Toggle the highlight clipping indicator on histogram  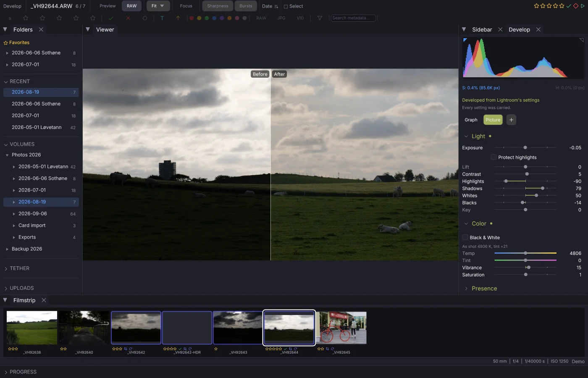point(582,40)
